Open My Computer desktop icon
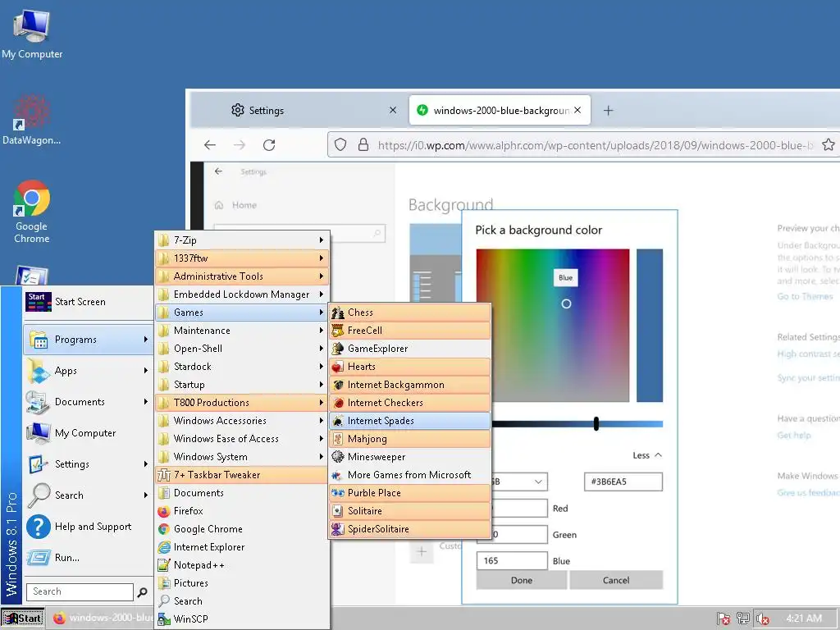Image resolution: width=840 pixels, height=630 pixels. tap(32, 34)
